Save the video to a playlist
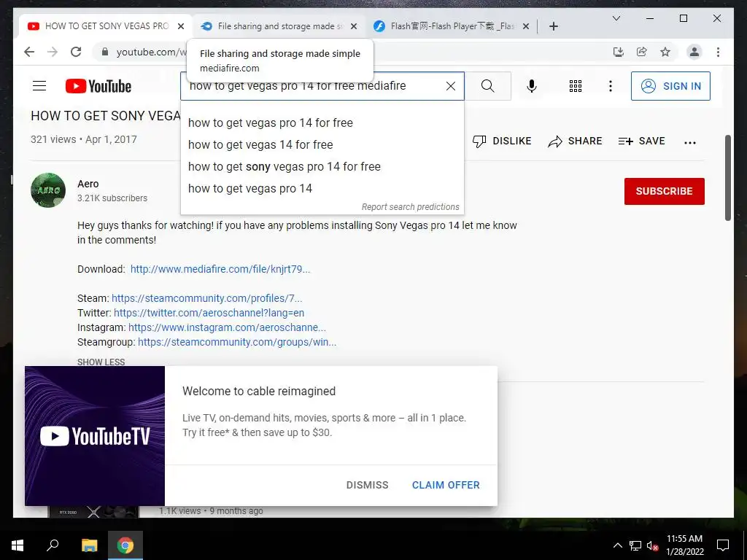This screenshot has width=747, height=560. (x=641, y=141)
